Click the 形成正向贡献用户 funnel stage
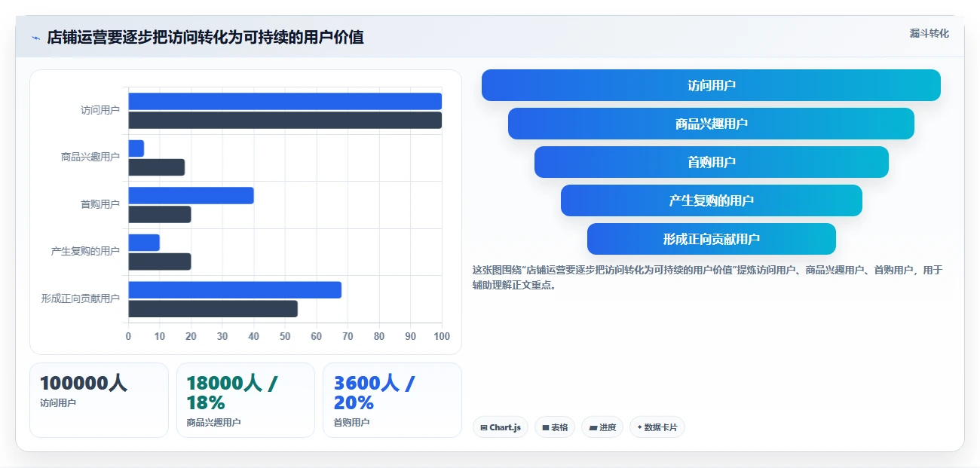The image size is (980, 468). tap(711, 239)
